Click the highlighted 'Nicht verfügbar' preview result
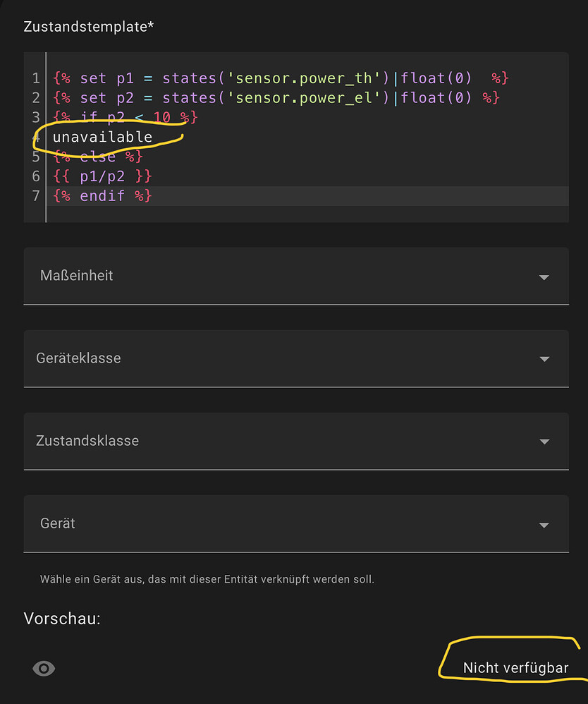588x704 pixels. click(517, 667)
